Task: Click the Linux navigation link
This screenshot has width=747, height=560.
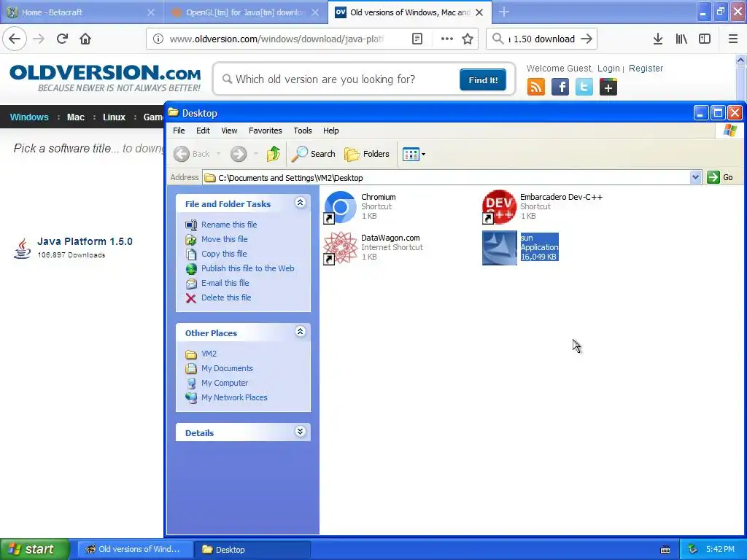Action: (x=114, y=117)
